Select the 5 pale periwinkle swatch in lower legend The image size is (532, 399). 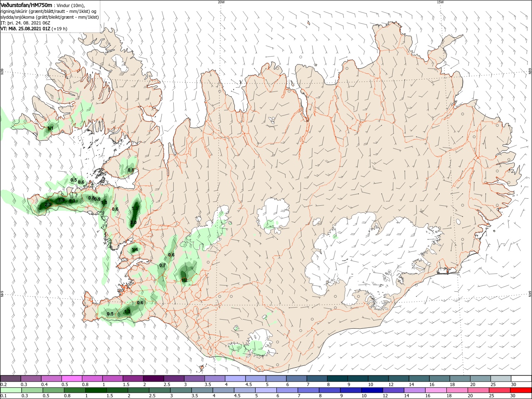tap(266, 390)
